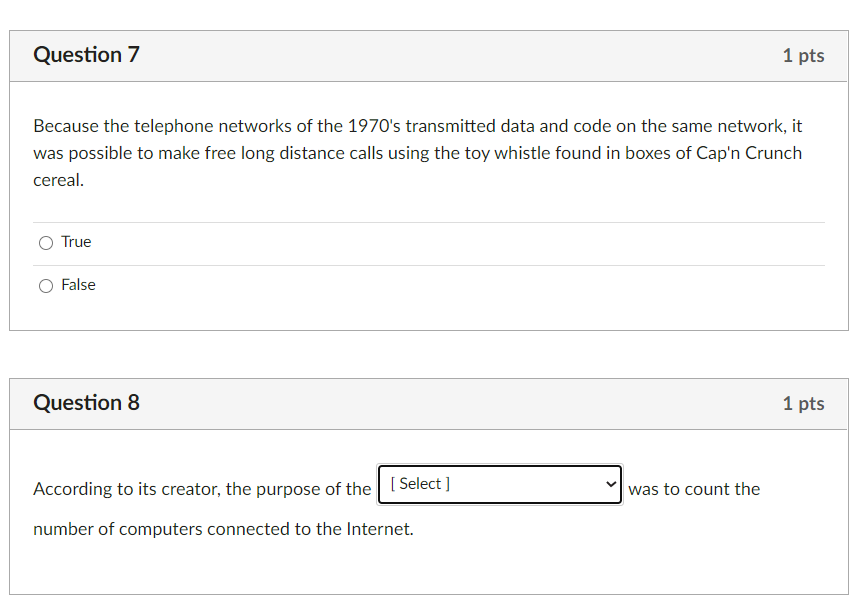Click the 1 pts label on Question 8
This screenshot has height=614, width=860.
coord(803,404)
